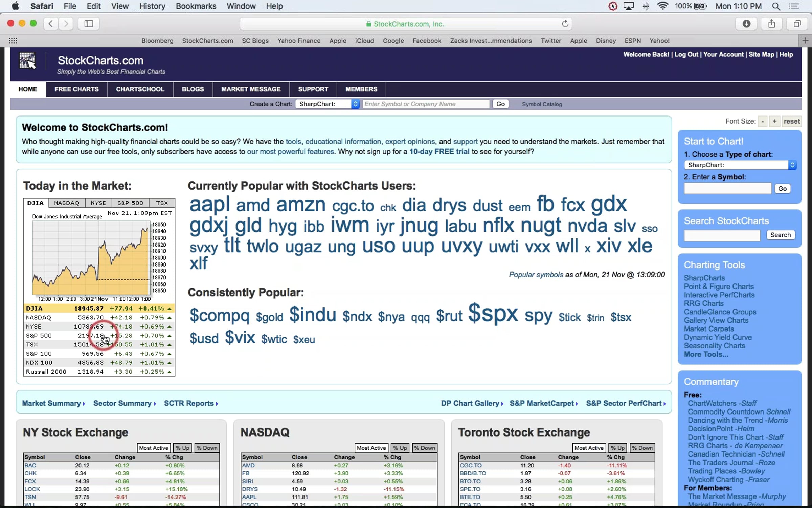Viewport: 812px width, 508px height.
Task: Open the More Tools... link
Action: (706, 354)
